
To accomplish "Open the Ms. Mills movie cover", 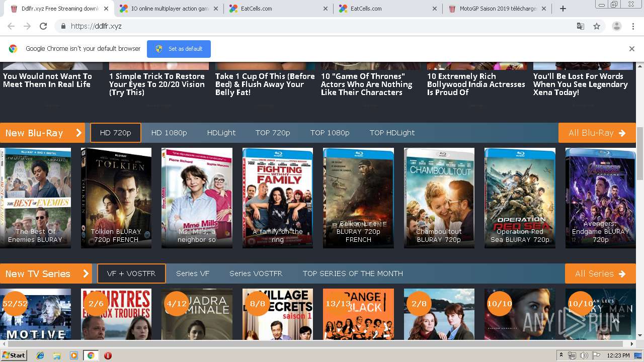I will [197, 198].
